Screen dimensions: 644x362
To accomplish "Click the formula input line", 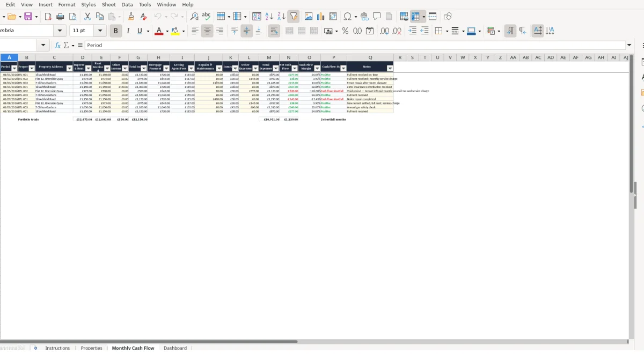I will (355, 46).
